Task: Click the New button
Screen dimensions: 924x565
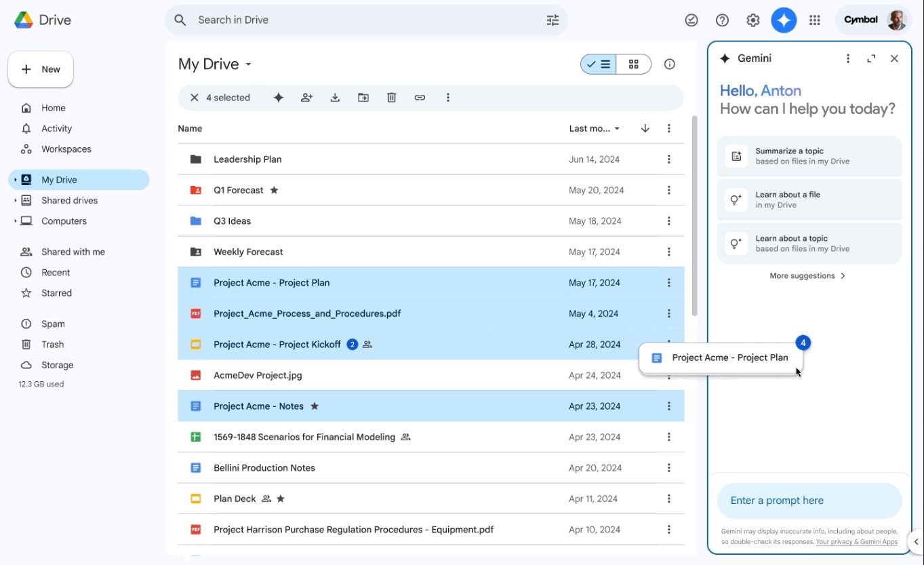Action: point(41,69)
